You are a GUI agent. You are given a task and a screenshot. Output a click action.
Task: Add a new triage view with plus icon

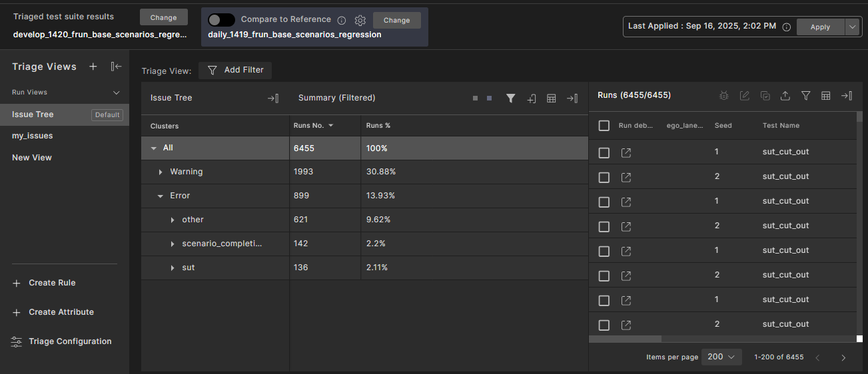93,67
